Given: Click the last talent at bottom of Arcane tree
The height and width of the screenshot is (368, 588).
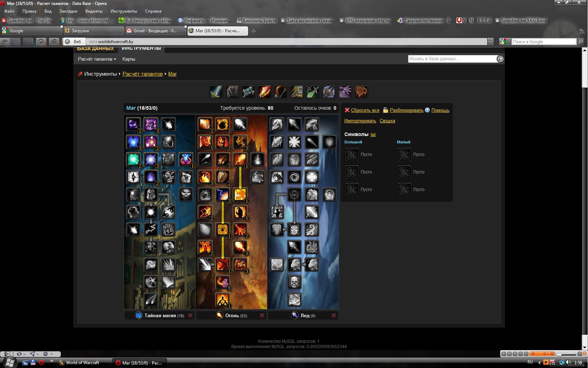Looking at the screenshot, I should [151, 300].
